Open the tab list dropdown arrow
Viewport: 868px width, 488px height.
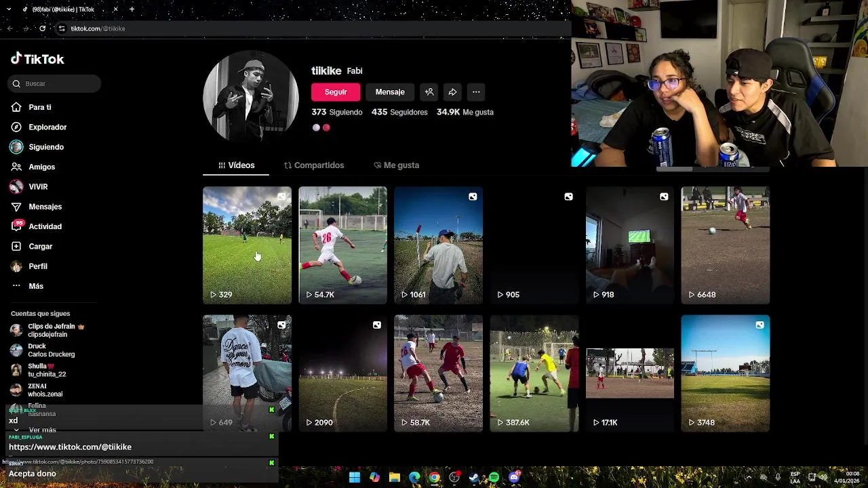[x=9, y=9]
